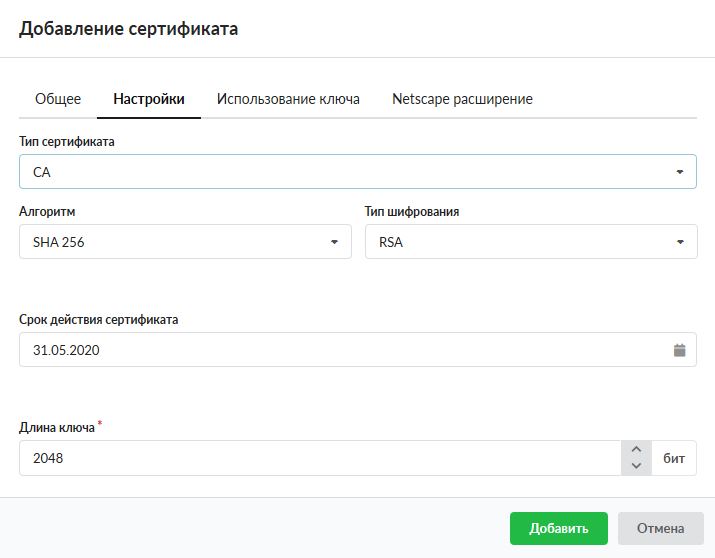The image size is (715, 558).
Task: Click the caret arrow in the CA field
Action: [679, 172]
